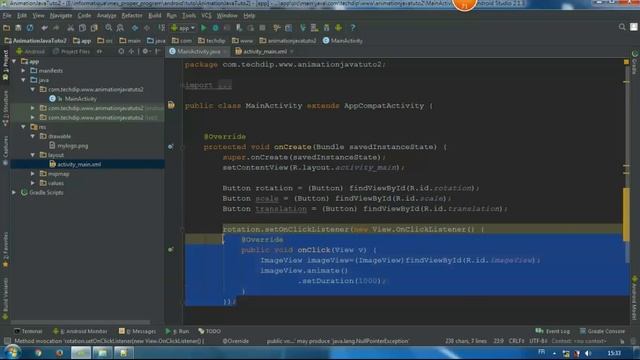Collapse the drawable folder
Viewport: 640px width, 360px height.
33,136
